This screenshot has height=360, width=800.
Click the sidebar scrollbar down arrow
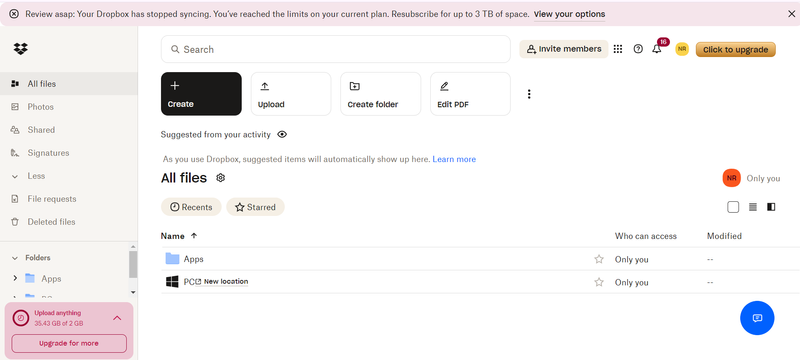tap(133, 292)
